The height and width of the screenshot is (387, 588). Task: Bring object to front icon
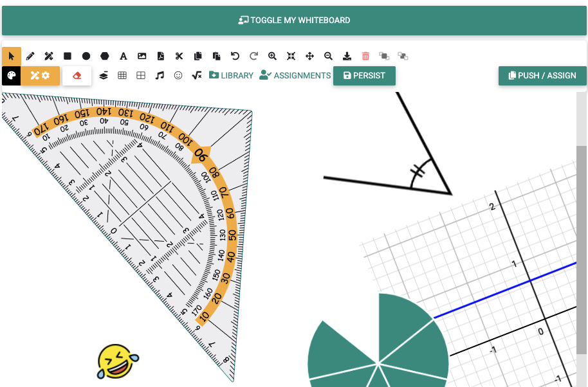[x=384, y=56]
